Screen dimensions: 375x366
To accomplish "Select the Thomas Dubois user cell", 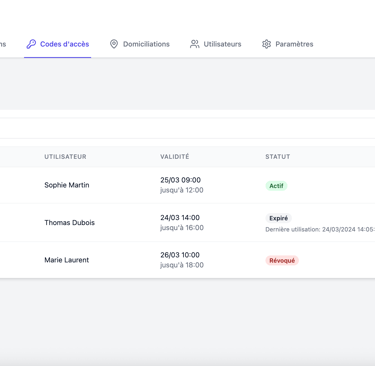I will click(x=70, y=223).
